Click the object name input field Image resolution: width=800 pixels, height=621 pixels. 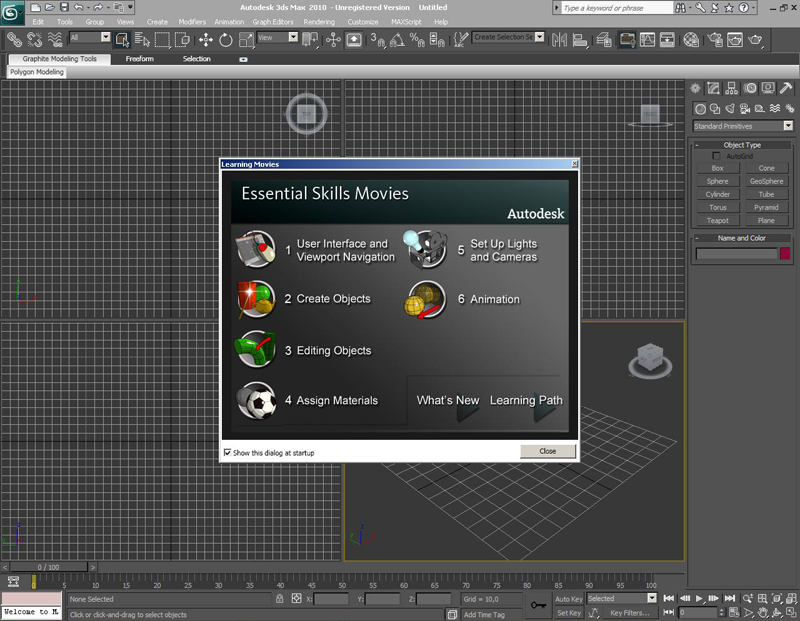(736, 254)
